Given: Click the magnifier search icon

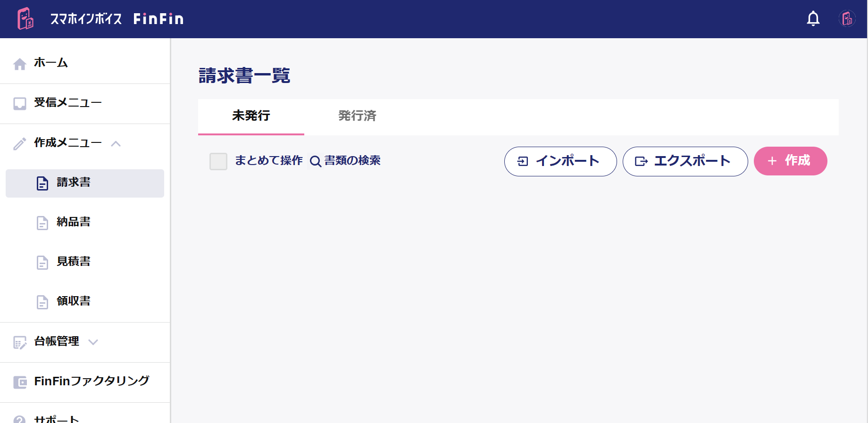Looking at the screenshot, I should tap(316, 162).
